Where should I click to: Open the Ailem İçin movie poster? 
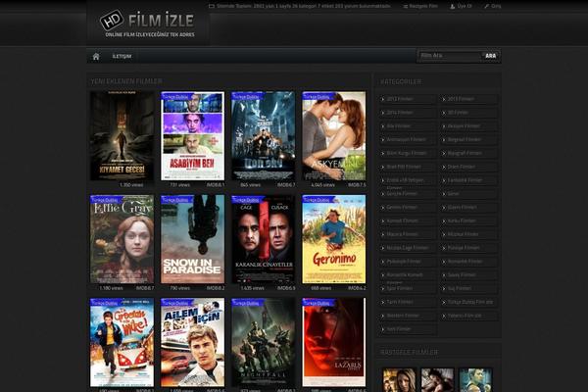pos(192,342)
